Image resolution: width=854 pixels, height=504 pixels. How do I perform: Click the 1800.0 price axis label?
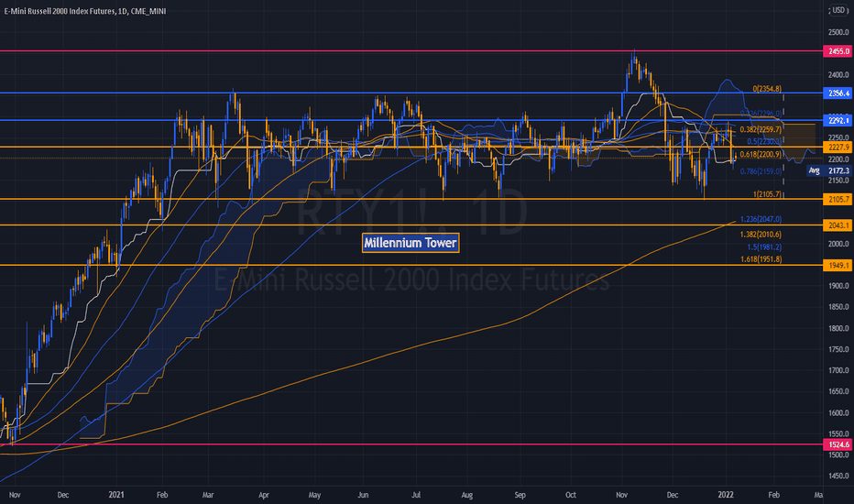pos(838,329)
